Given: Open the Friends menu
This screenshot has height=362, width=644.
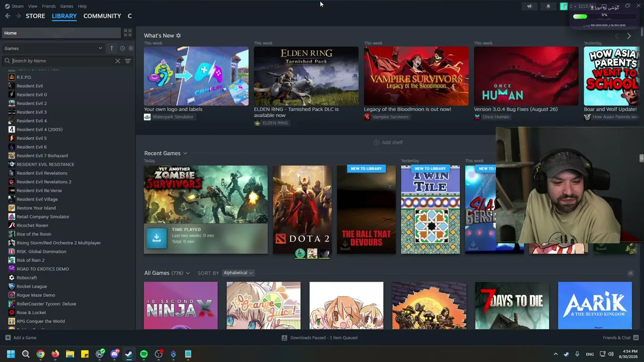Looking at the screenshot, I should pyautogui.click(x=49, y=6).
